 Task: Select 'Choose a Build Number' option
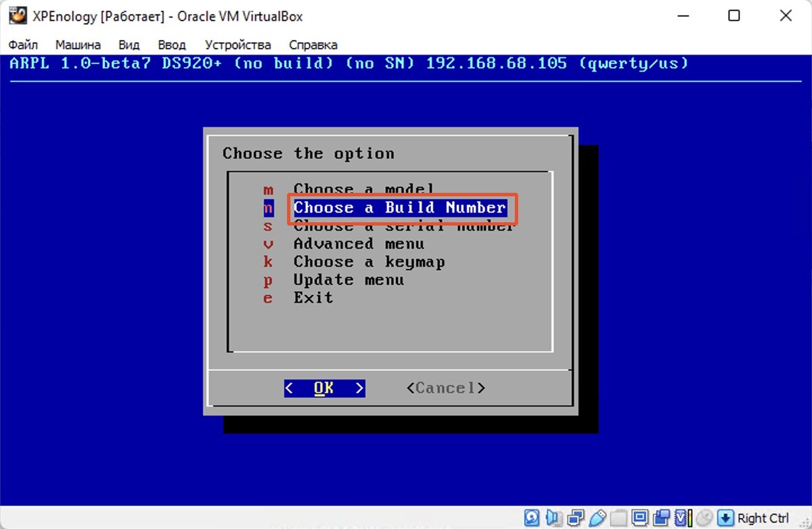click(400, 208)
